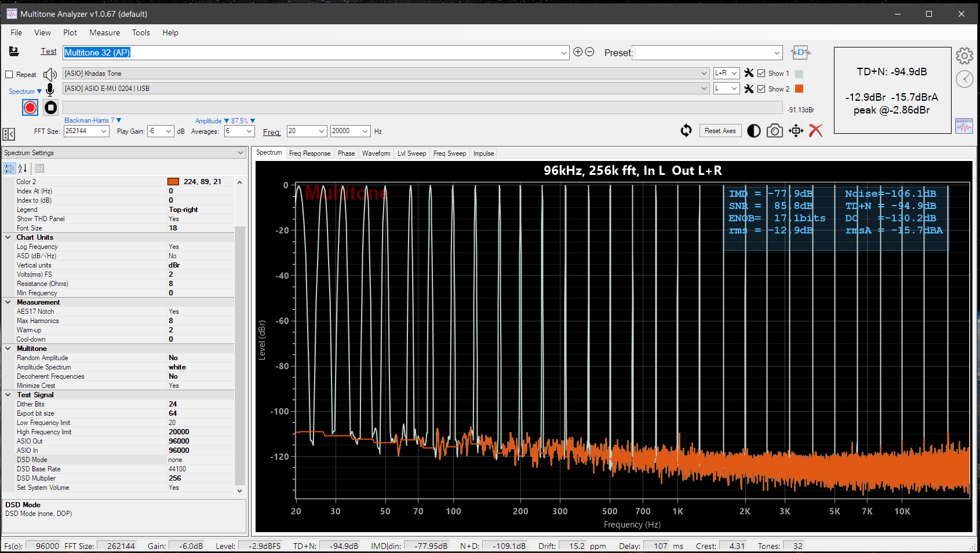Click the speaker output device icon
This screenshot has width=980, height=553.
(50, 74)
